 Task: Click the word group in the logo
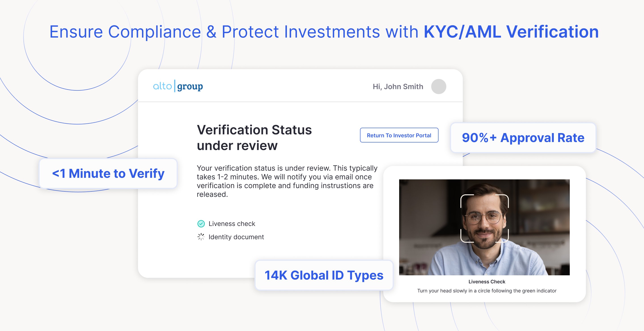(x=190, y=87)
